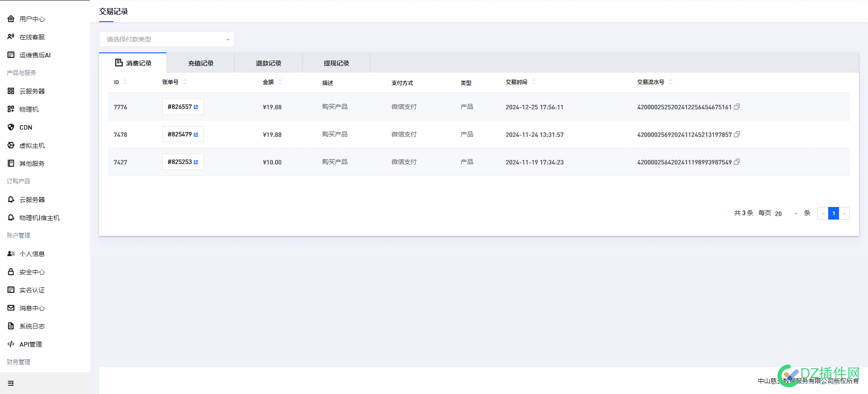Click the next page arrow button

tap(844, 213)
